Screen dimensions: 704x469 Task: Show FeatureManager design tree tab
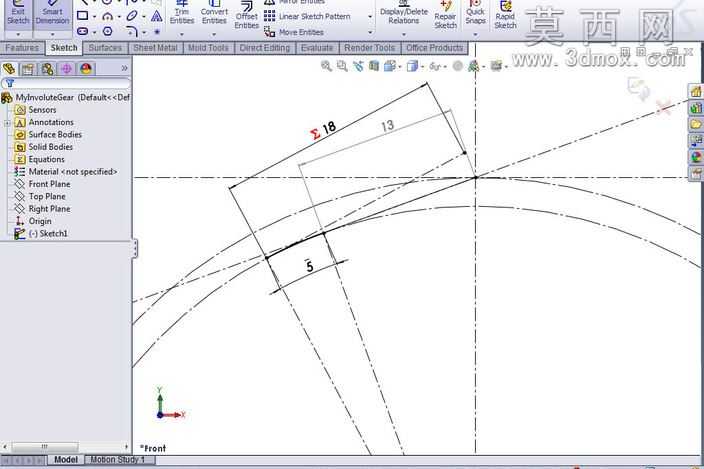(9, 69)
